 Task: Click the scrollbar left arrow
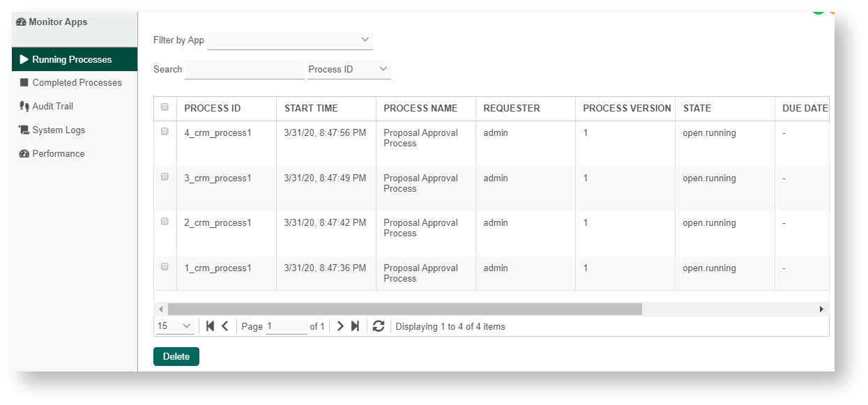161,309
